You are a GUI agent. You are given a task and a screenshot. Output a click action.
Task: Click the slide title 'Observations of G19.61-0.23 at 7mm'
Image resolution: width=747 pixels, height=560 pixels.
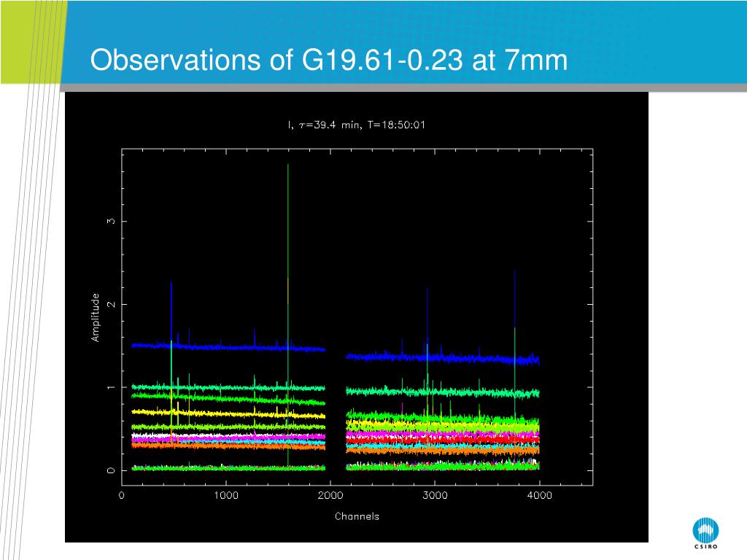[329, 61]
